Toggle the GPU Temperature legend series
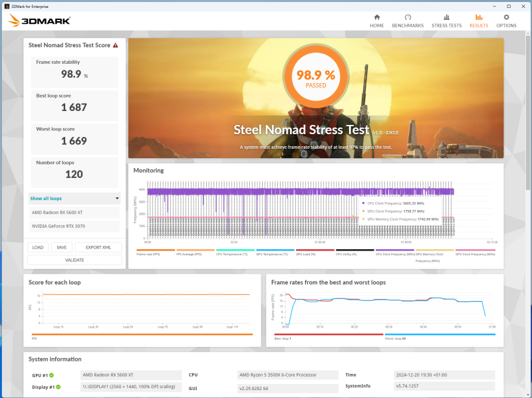532x398 pixels. click(275, 252)
